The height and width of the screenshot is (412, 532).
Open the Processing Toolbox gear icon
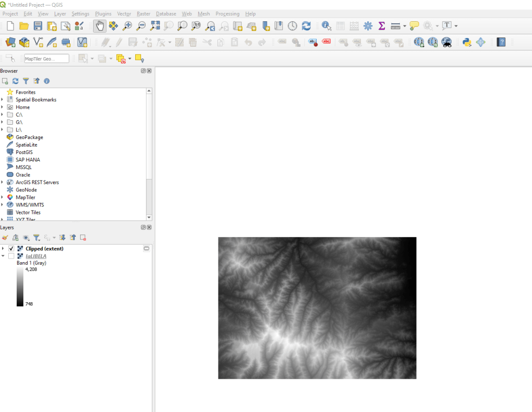pos(368,25)
